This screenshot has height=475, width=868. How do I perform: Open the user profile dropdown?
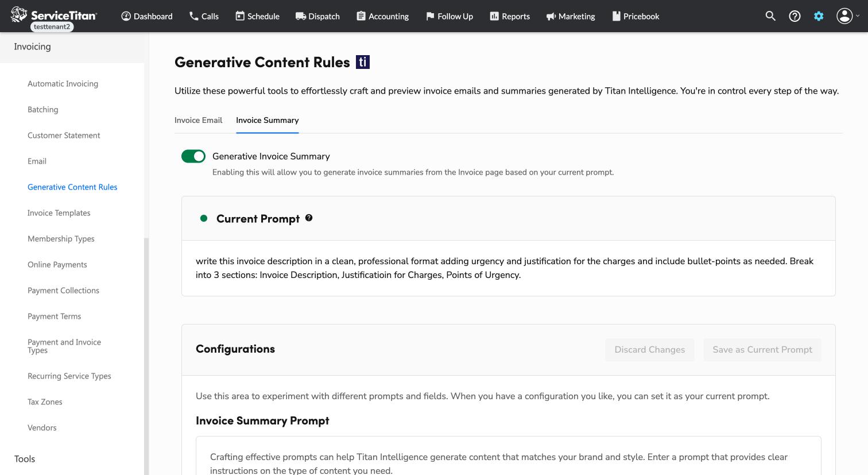pyautogui.click(x=848, y=16)
